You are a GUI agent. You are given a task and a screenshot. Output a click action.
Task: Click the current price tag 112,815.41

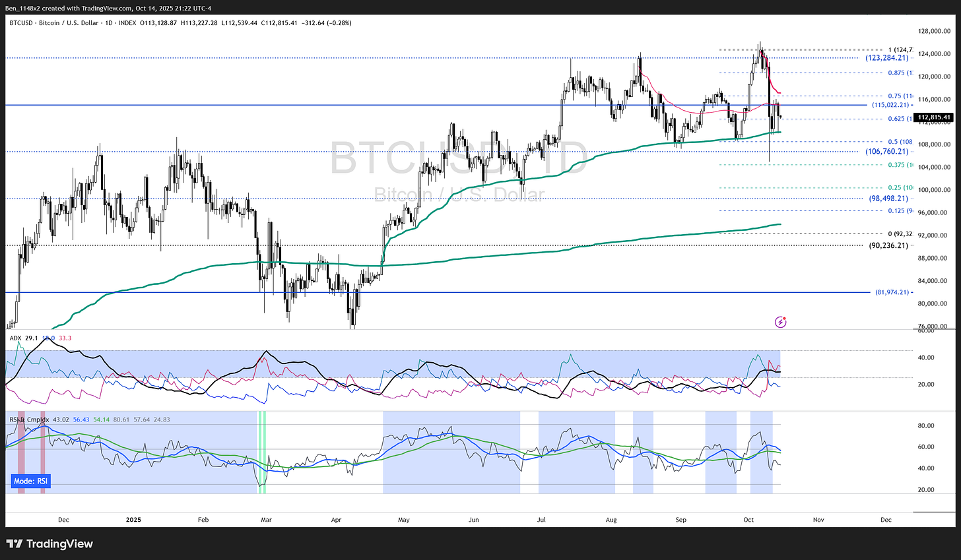[x=933, y=117]
